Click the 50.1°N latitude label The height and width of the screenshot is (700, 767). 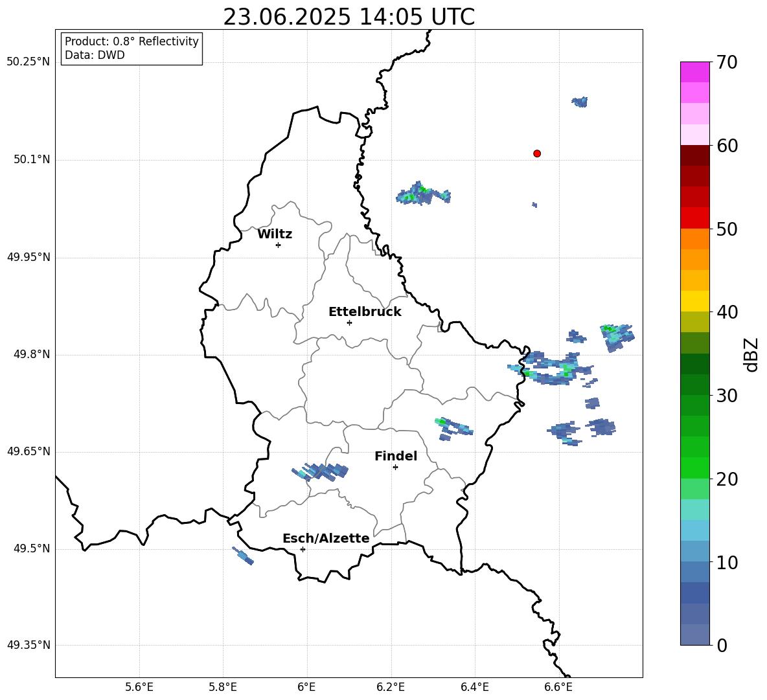click(32, 159)
